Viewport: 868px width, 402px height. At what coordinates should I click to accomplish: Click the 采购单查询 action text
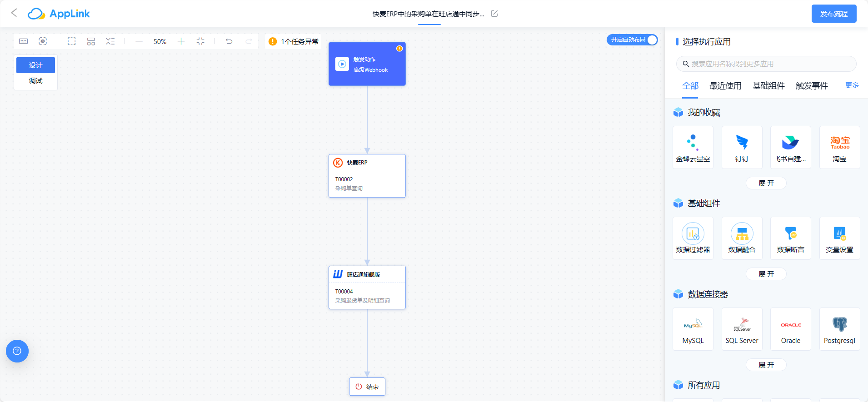point(349,189)
